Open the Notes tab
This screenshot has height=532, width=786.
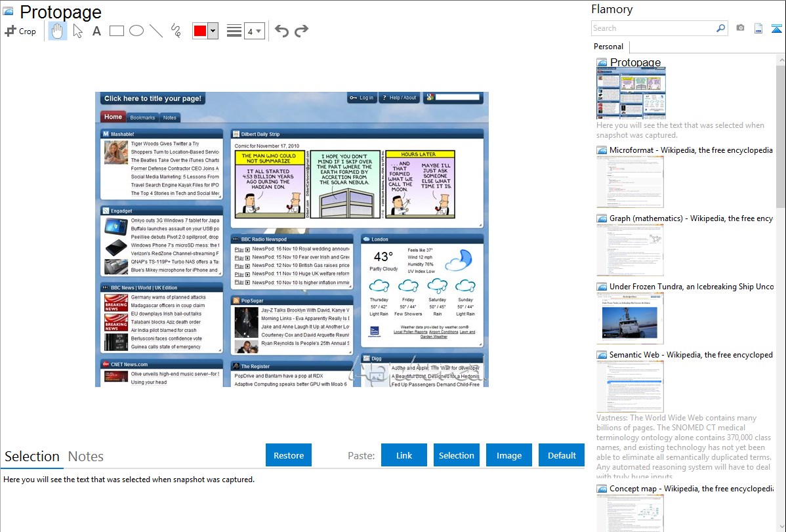[x=86, y=457]
